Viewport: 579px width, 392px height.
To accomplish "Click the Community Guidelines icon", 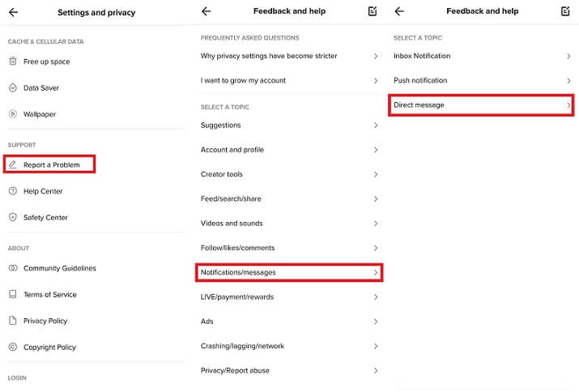I will [13, 268].
